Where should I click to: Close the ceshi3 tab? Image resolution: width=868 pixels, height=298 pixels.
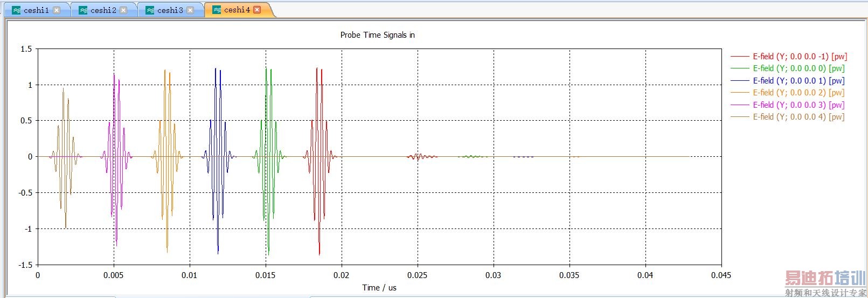coord(190,10)
